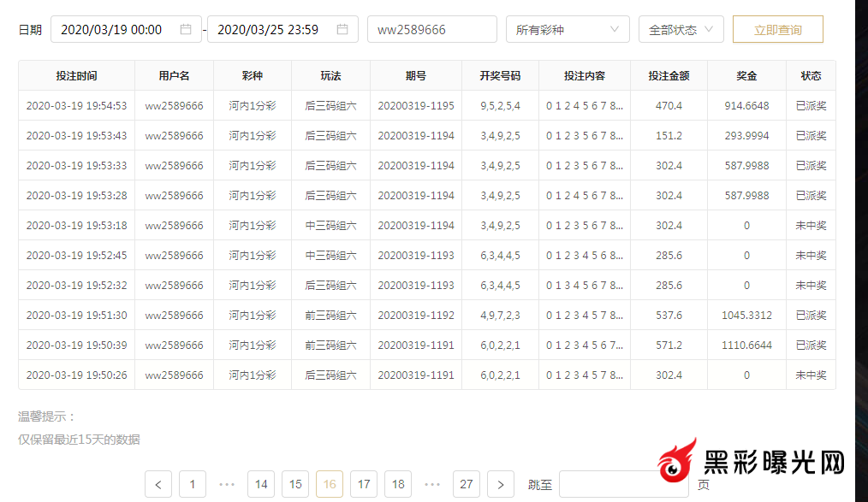Screen dimensions: 868x502
Task: Open the 全部状态 status dropdown
Action: 681,29
